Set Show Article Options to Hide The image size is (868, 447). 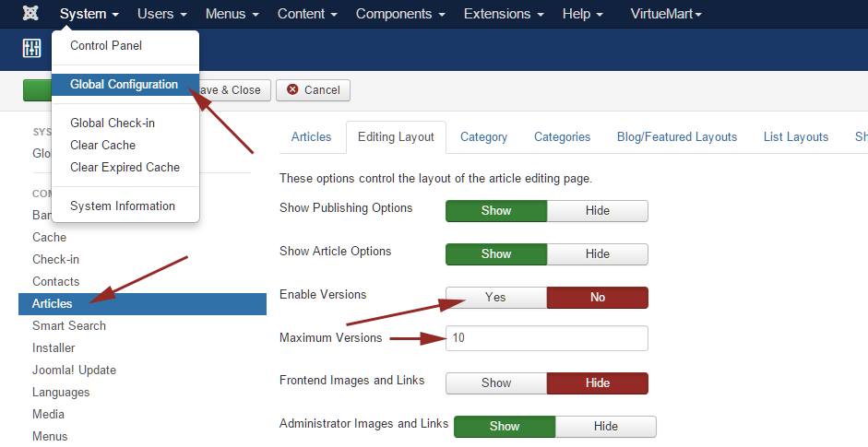coord(598,254)
